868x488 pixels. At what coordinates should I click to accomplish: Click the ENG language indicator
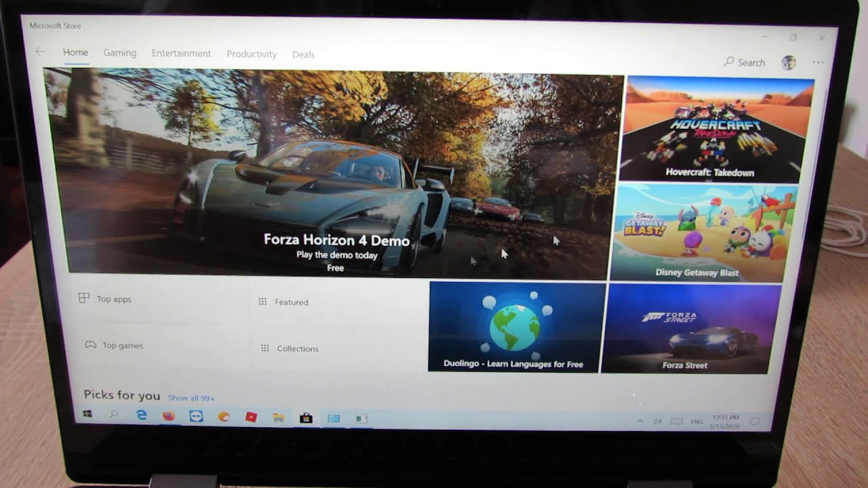pos(696,422)
